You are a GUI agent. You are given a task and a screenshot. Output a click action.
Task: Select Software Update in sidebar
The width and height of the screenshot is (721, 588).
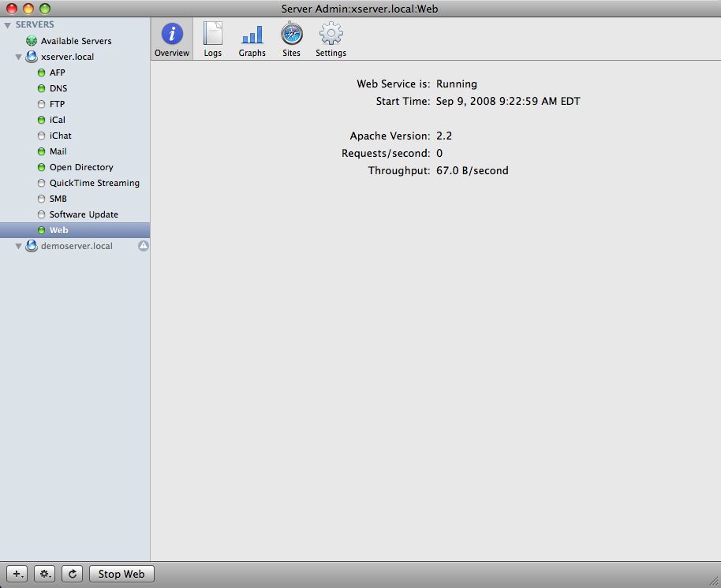tap(84, 214)
